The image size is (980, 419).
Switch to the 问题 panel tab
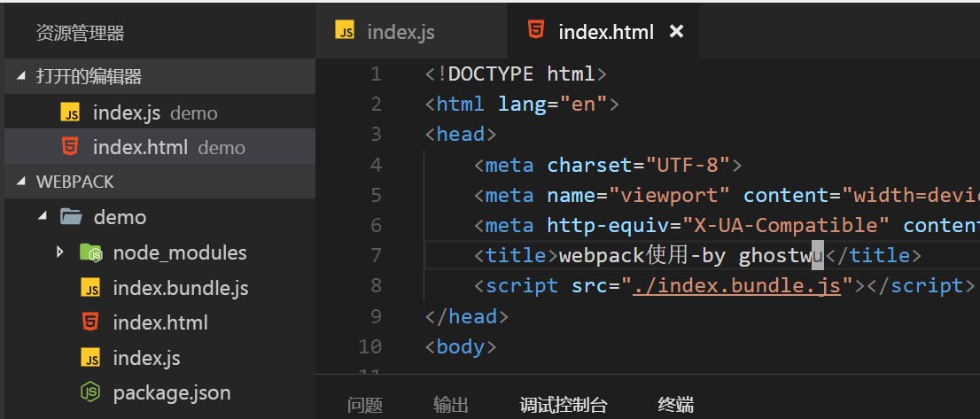(365, 405)
